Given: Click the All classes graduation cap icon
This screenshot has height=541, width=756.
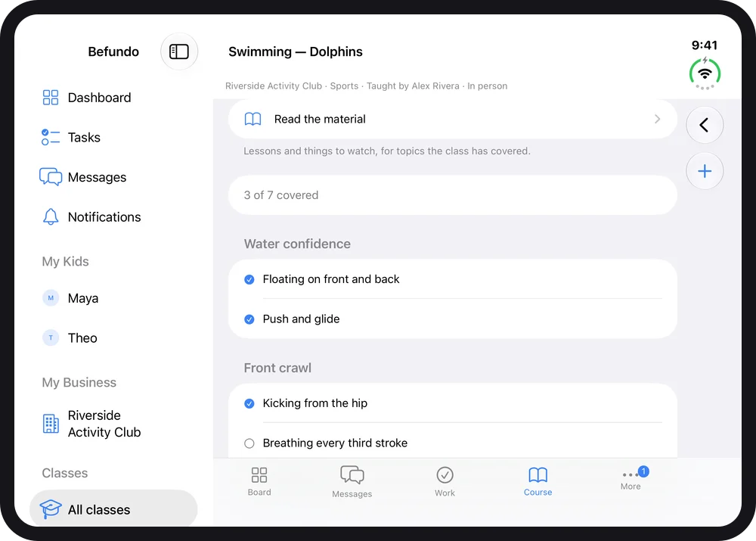Looking at the screenshot, I should click(51, 510).
